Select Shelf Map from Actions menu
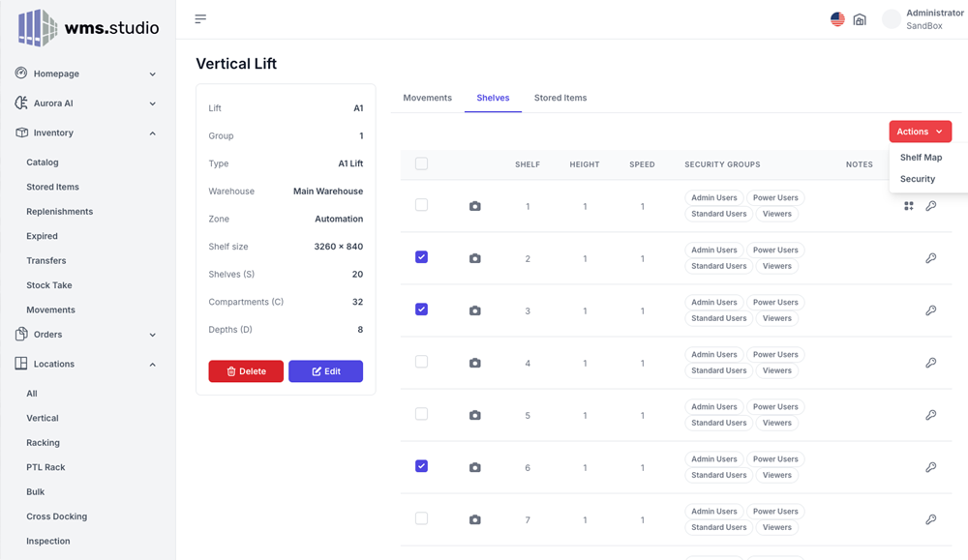The image size is (968, 560). [921, 158]
